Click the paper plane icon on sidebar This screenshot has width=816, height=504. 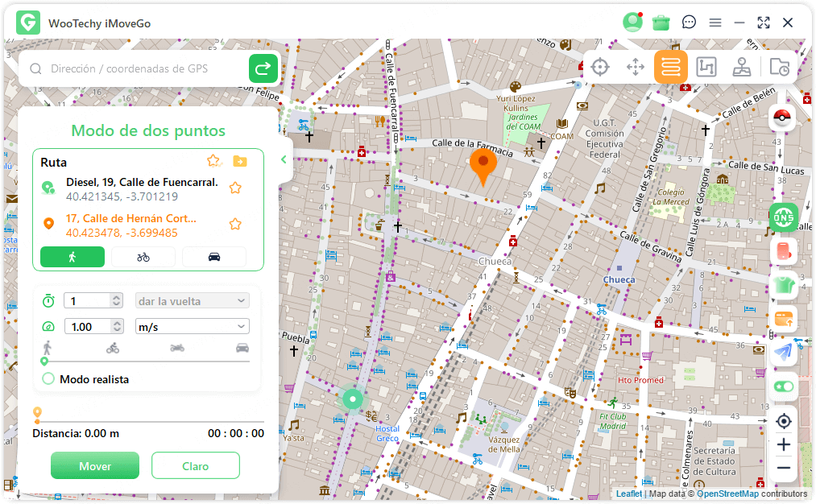coord(782,353)
